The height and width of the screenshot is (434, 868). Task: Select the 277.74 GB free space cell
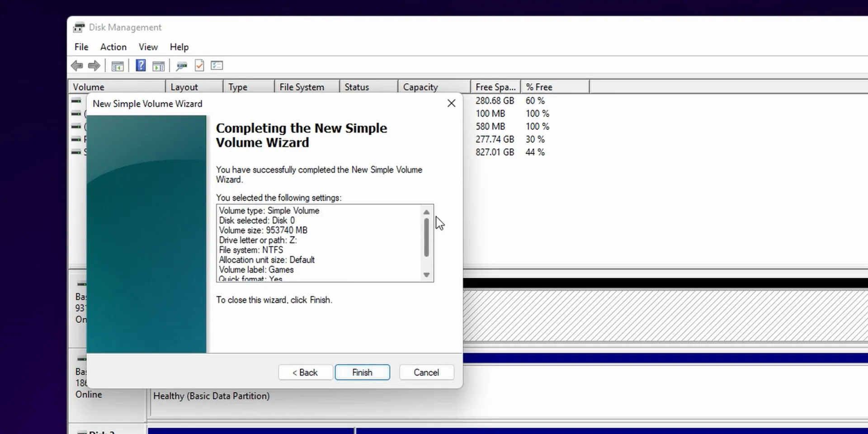(495, 139)
